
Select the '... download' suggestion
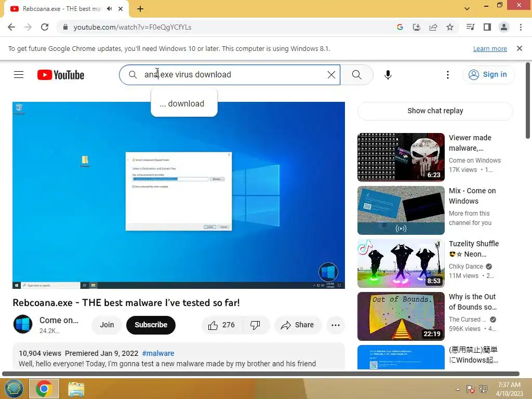pyautogui.click(x=184, y=103)
